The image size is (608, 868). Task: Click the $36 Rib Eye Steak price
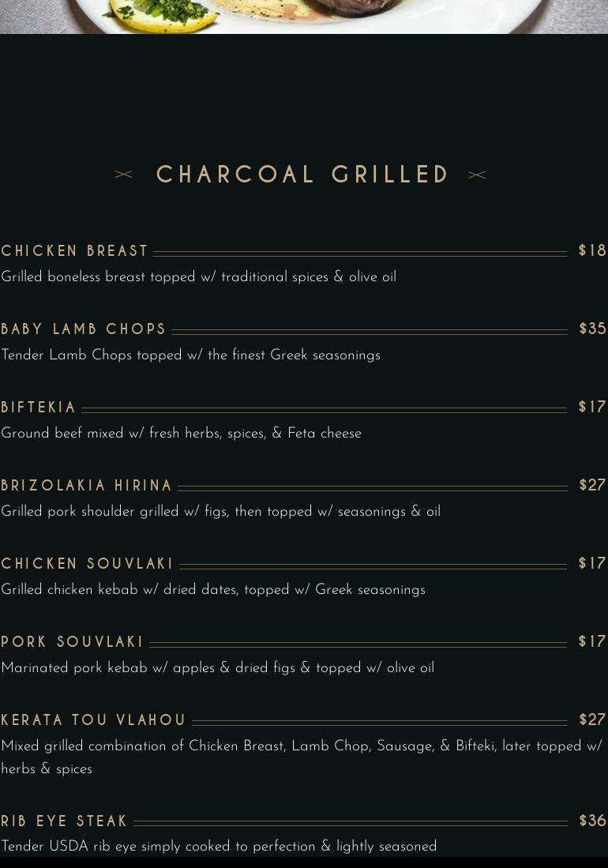point(592,821)
